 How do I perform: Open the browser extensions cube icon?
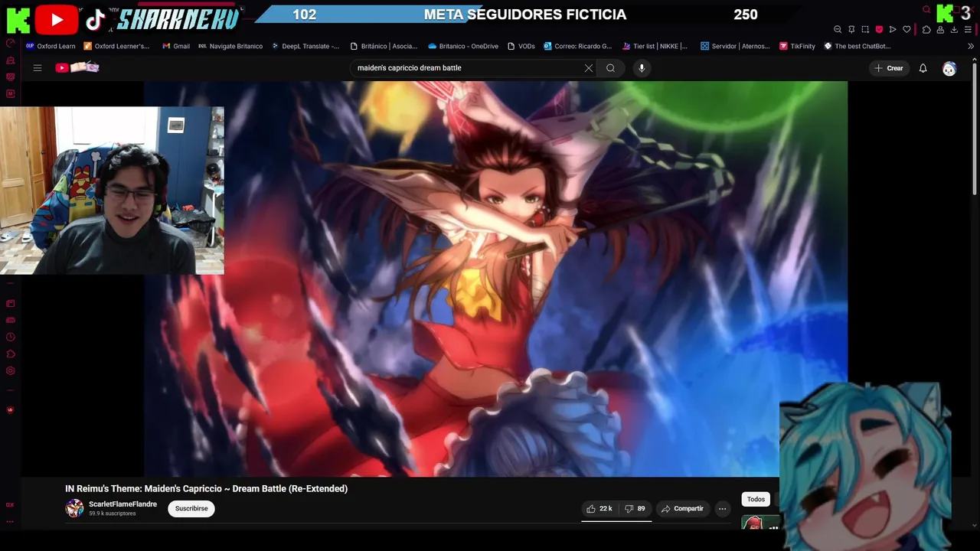pyautogui.click(x=926, y=29)
